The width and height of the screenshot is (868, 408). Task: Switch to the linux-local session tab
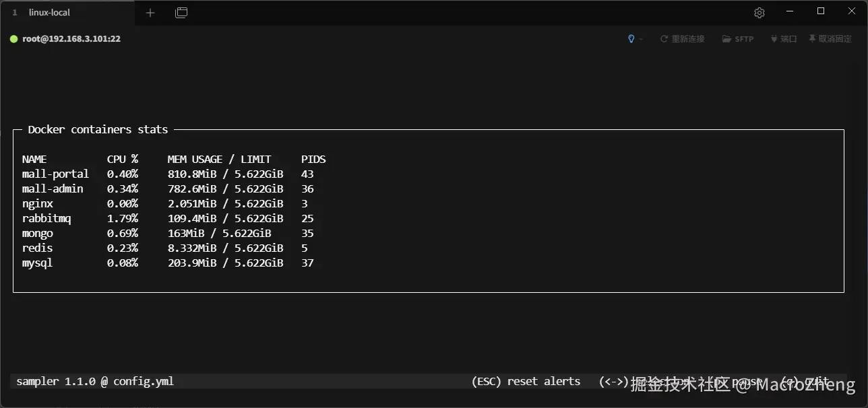point(49,13)
